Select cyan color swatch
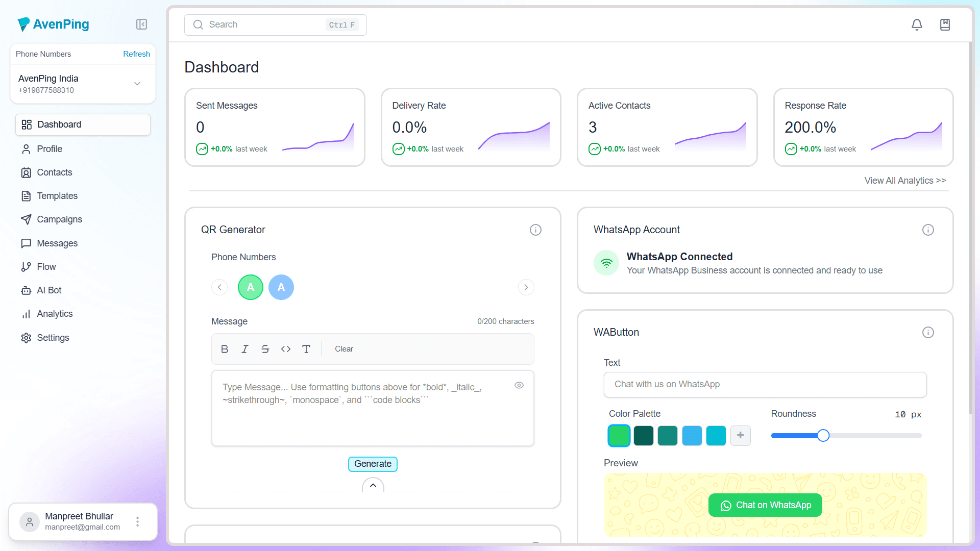Screen dimensions: 980x551 pyautogui.click(x=716, y=436)
